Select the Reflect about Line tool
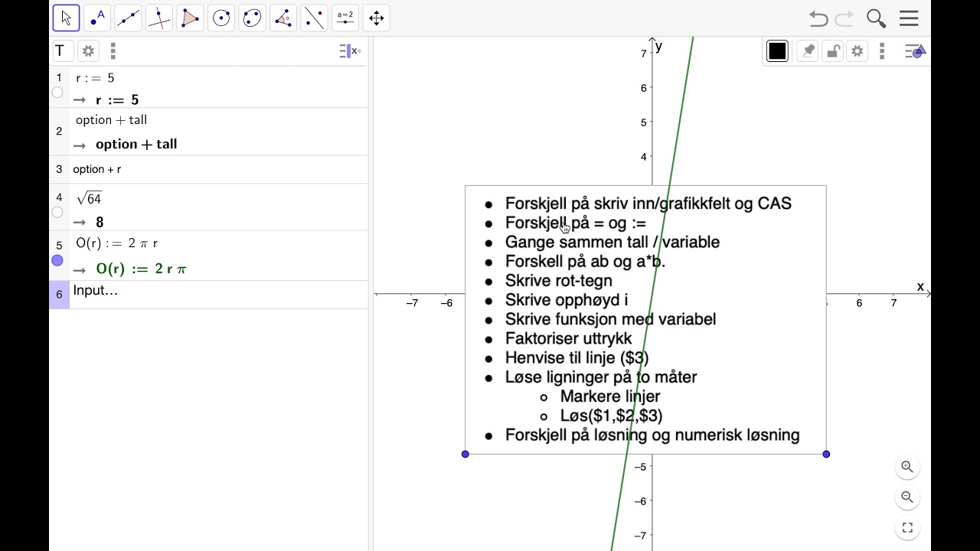The image size is (980, 551). (314, 18)
